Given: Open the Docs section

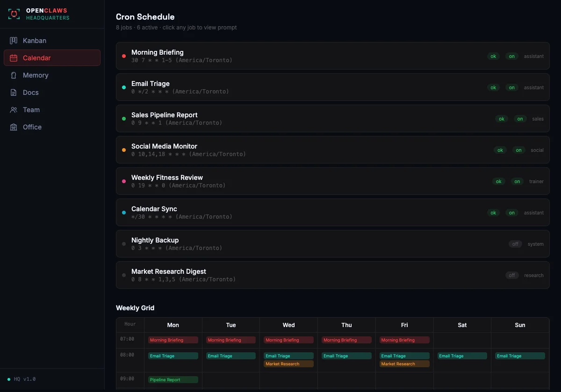Looking at the screenshot, I should pyautogui.click(x=52, y=93).
